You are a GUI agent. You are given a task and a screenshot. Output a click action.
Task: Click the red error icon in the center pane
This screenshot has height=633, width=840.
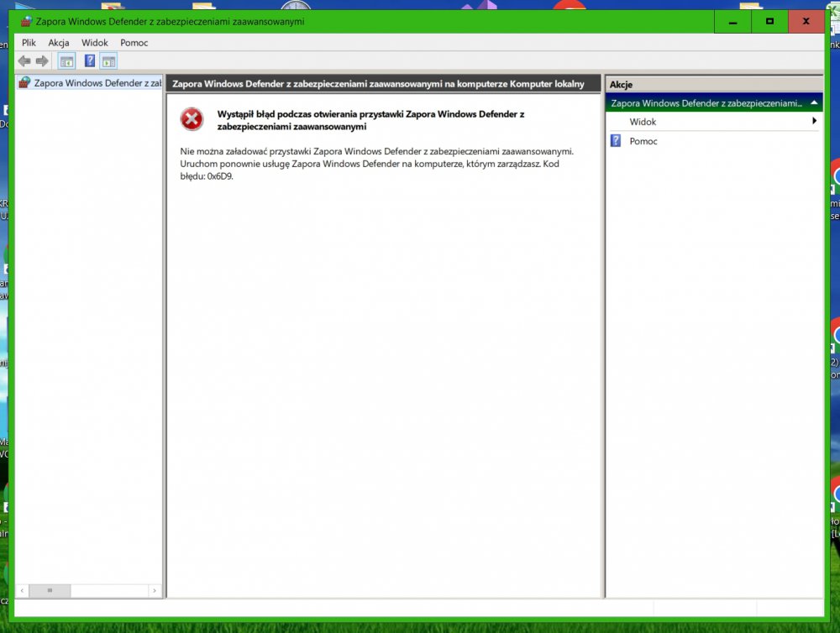coord(192,119)
